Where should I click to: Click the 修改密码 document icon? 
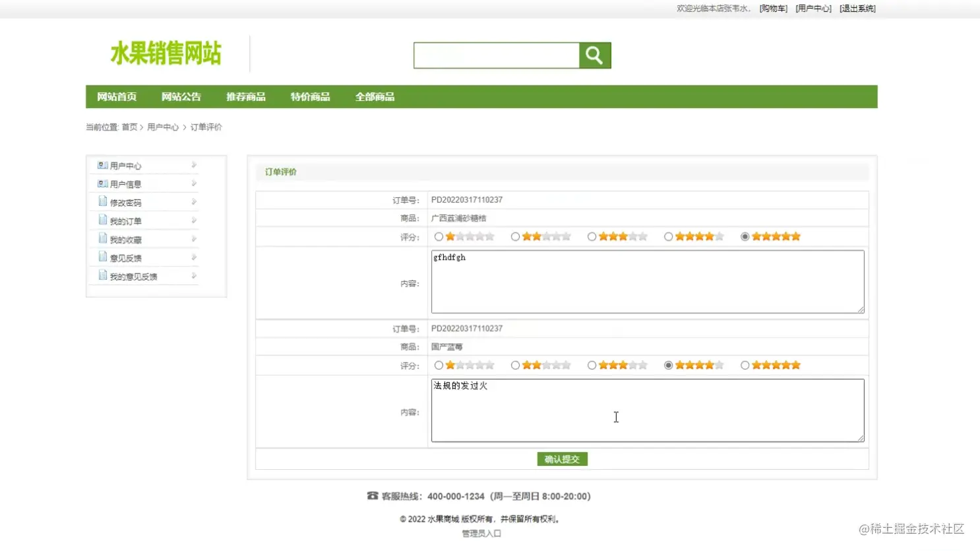(x=103, y=201)
